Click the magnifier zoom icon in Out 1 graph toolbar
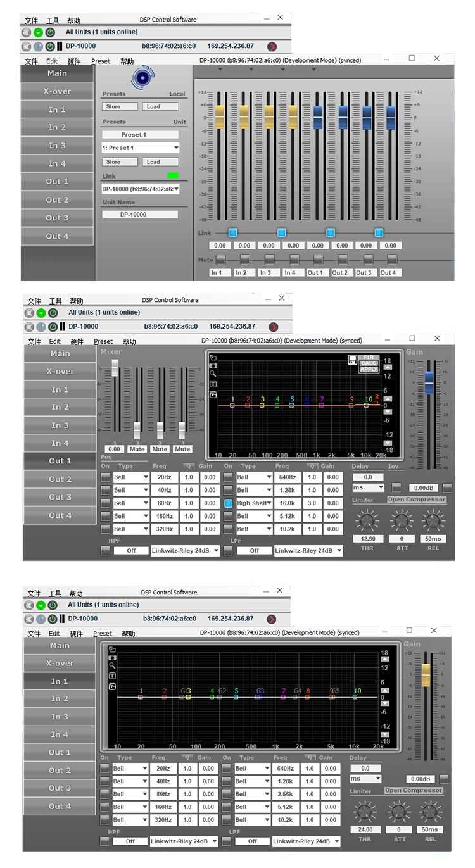Image resolution: width=475 pixels, height=868 pixels. 213,375
